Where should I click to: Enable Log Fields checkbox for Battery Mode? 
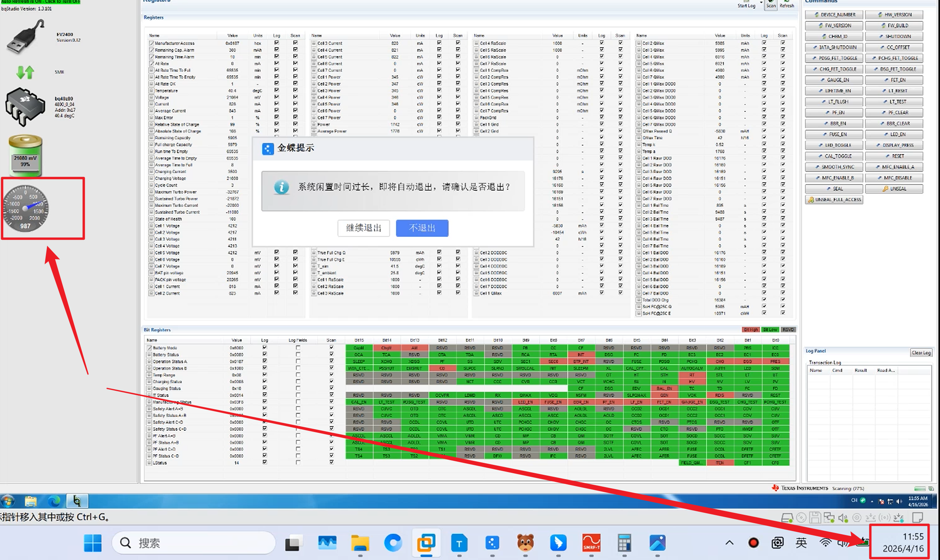tap(298, 348)
